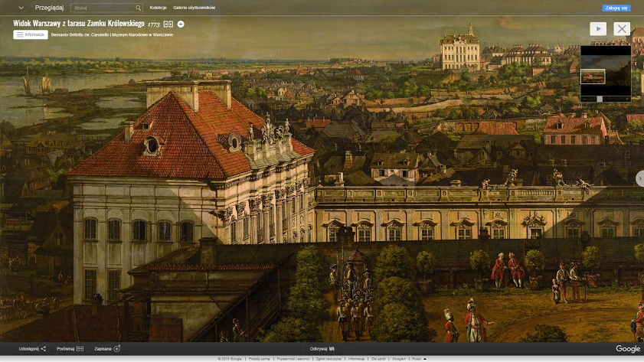
Task: Open Galerie użytkowników page
Action: coord(194,8)
